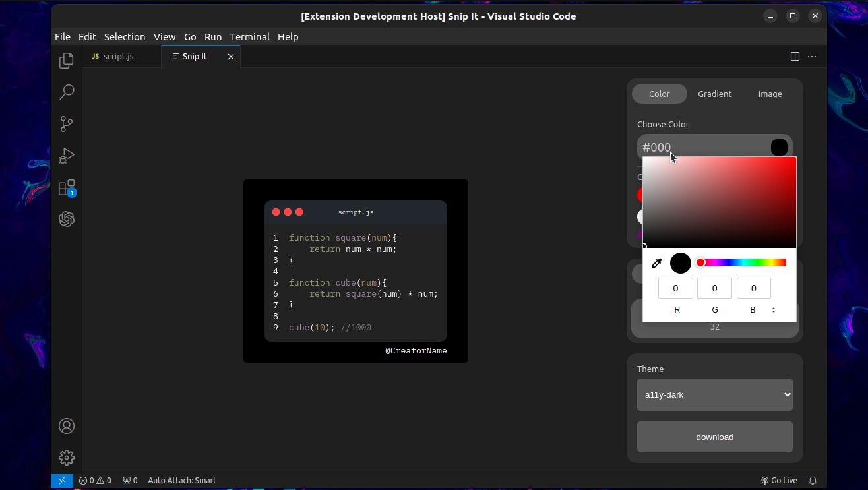Focus the B value input field
This screenshot has width=868, height=490.
tap(754, 288)
